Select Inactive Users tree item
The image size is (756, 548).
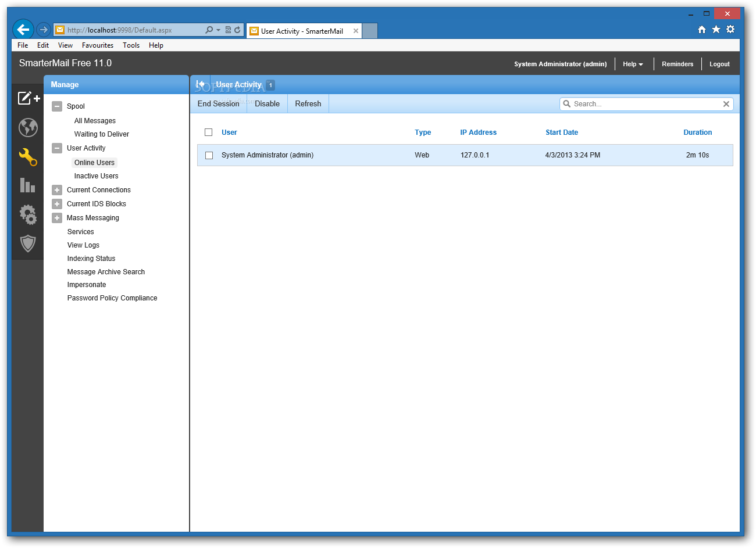tap(96, 176)
